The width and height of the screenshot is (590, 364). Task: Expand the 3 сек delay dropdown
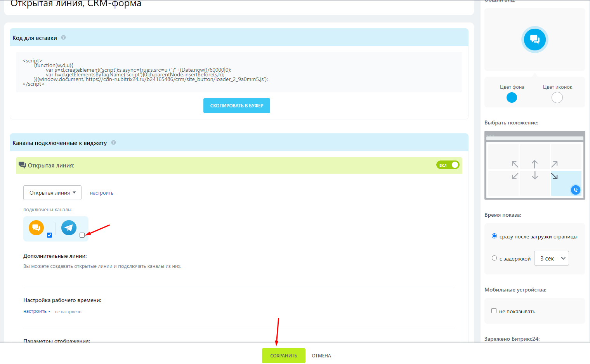[x=551, y=258]
